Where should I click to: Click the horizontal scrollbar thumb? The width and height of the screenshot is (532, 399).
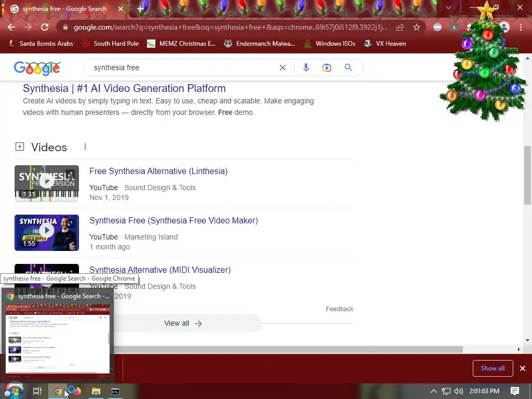pos(288,350)
